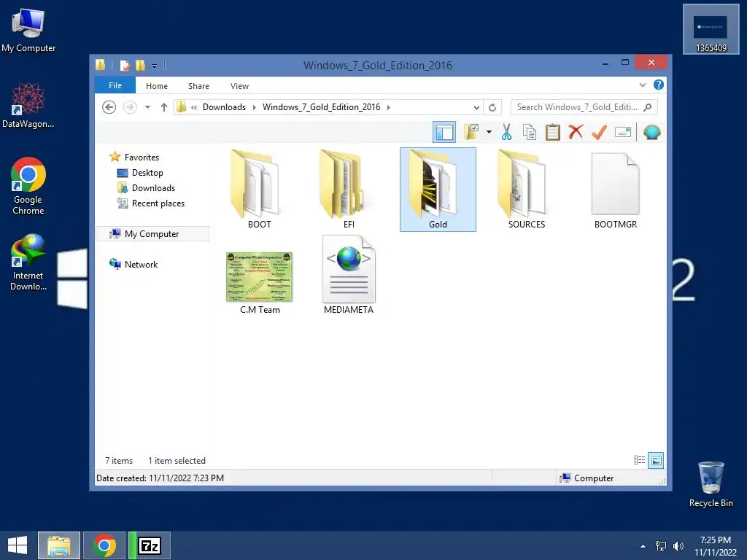747x560 pixels.
Task: Click Chrome on the taskbar
Action: click(104, 545)
